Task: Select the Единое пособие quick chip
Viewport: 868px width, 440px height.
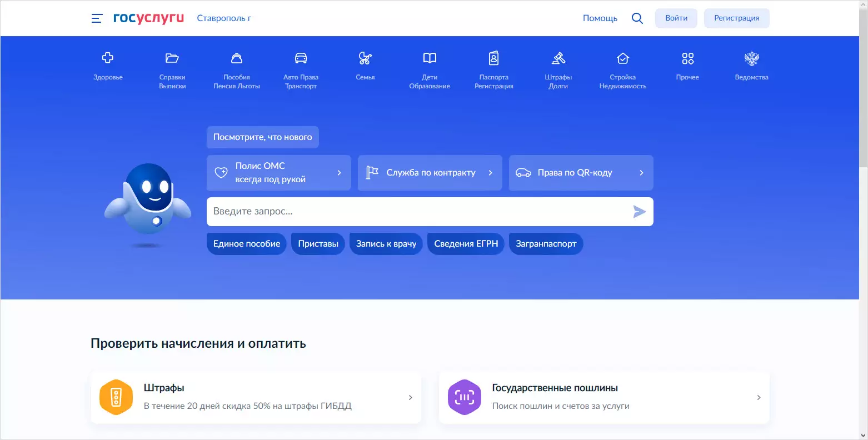Action: click(x=247, y=244)
